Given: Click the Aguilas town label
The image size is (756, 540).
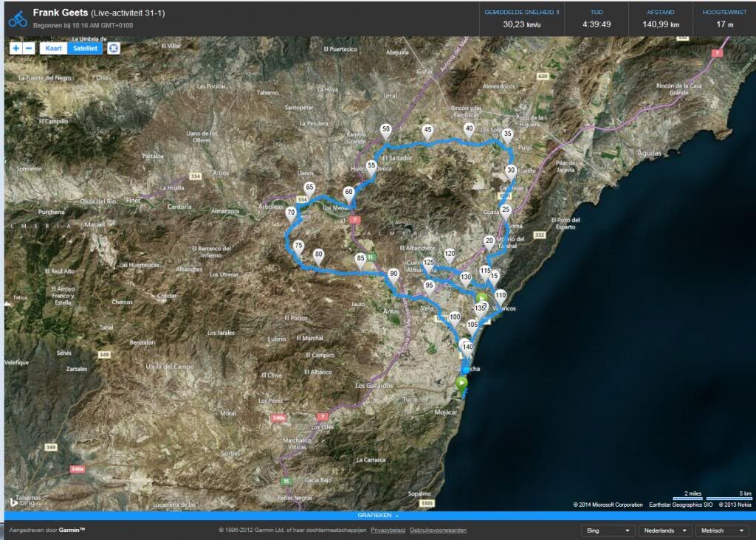Looking at the screenshot, I should 649,153.
